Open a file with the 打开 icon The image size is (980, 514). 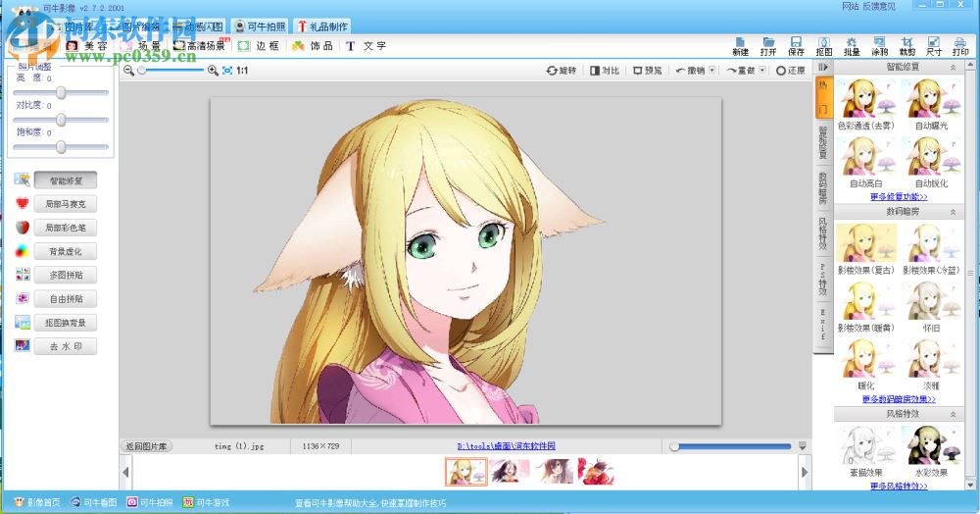[768, 45]
